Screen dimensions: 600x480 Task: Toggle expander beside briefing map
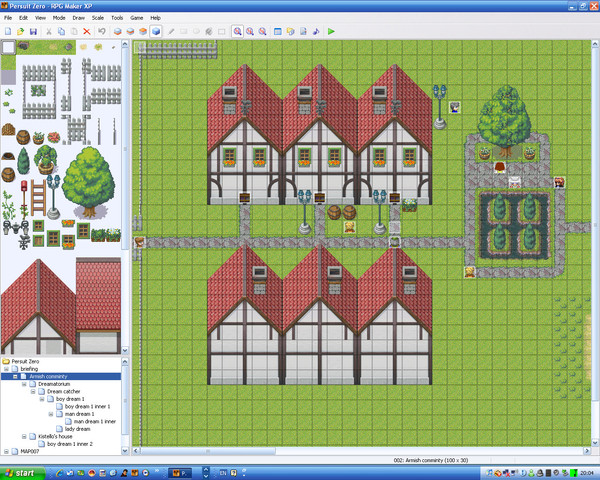click(7, 369)
